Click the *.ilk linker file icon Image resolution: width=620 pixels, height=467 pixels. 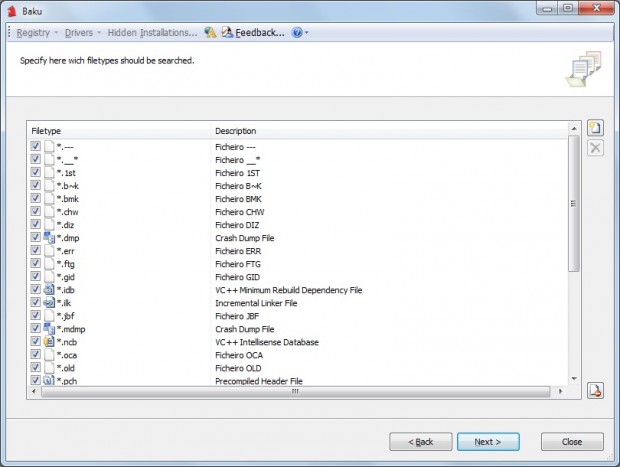click(49, 303)
